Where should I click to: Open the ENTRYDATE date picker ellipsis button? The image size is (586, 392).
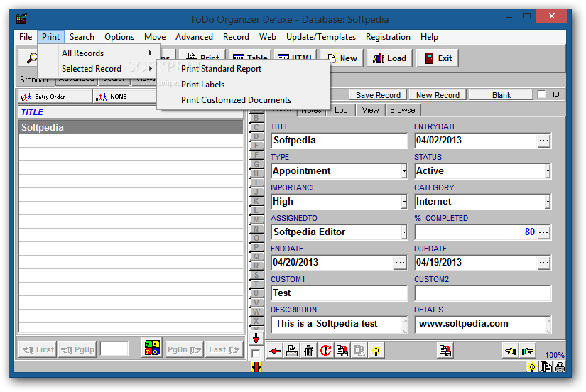click(x=543, y=141)
